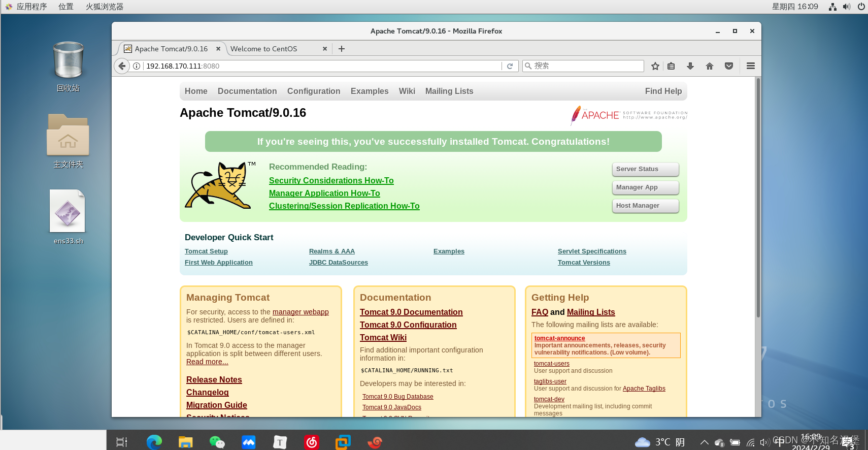This screenshot has width=868, height=450.
Task: Click the 搜索 search box
Action: pos(583,66)
